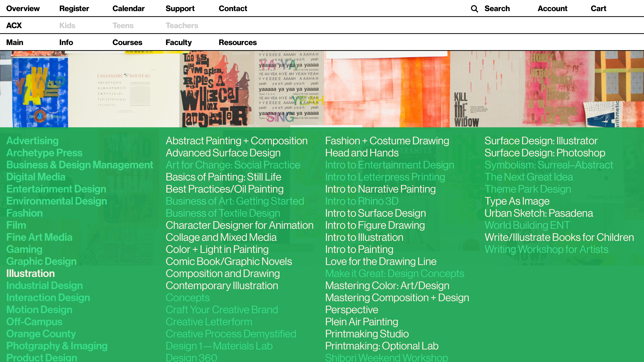644x362 pixels.
Task: Select the Off-Campus category
Action: click(x=34, y=322)
